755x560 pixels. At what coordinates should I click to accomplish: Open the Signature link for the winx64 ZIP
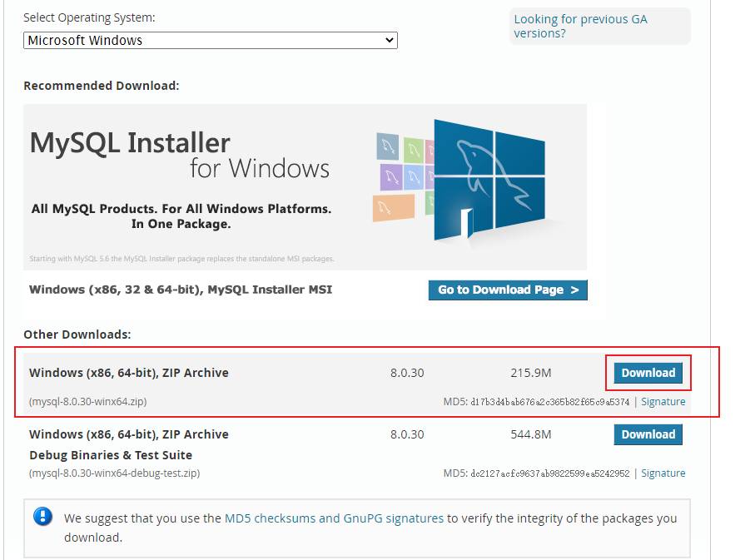tap(663, 401)
